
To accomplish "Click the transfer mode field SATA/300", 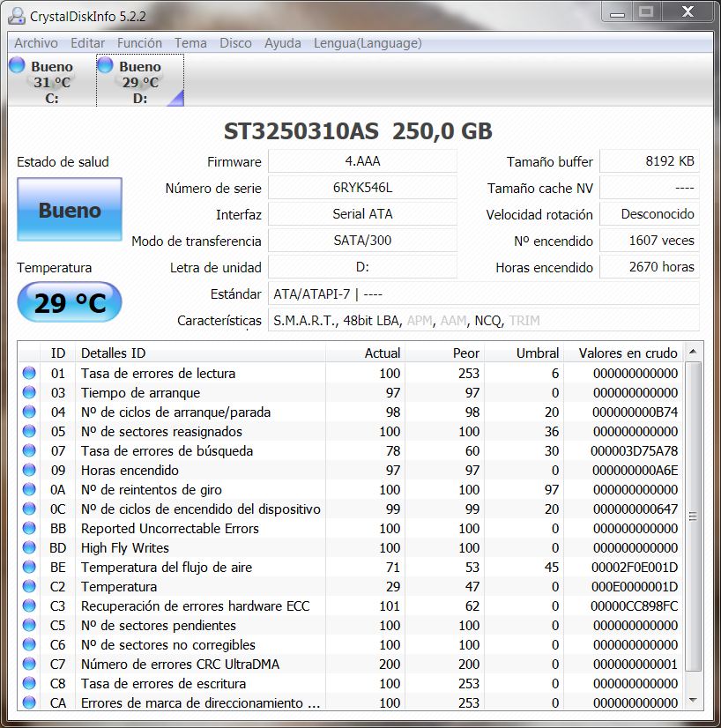I will tap(362, 241).
